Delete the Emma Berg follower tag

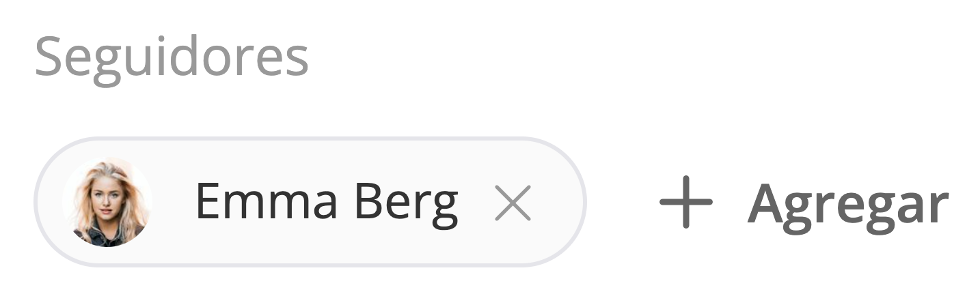(x=513, y=203)
